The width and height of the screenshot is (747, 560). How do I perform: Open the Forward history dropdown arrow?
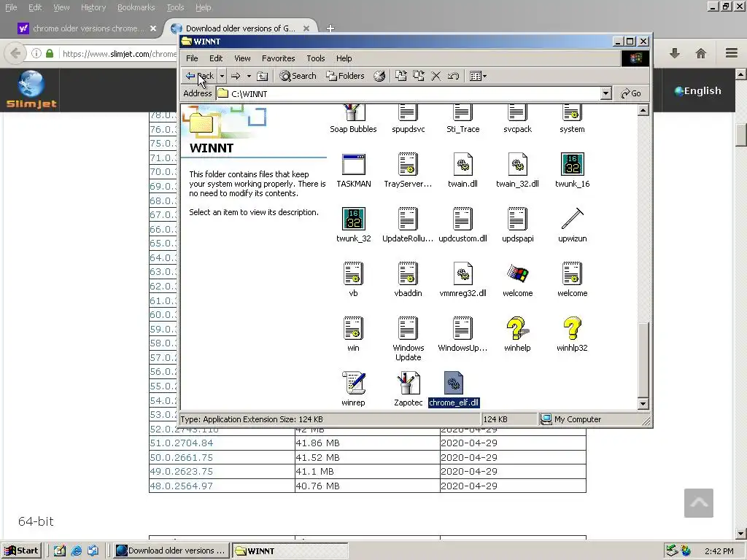tap(248, 76)
